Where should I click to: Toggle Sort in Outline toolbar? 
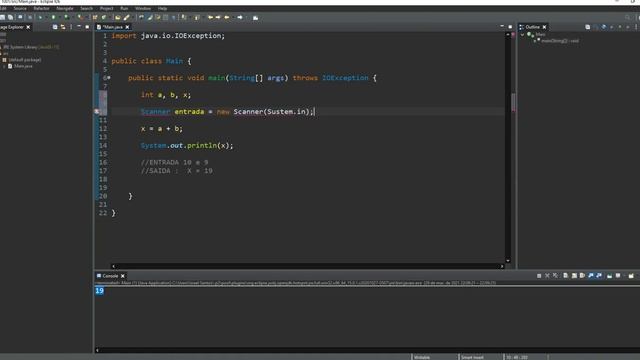(x=596, y=27)
